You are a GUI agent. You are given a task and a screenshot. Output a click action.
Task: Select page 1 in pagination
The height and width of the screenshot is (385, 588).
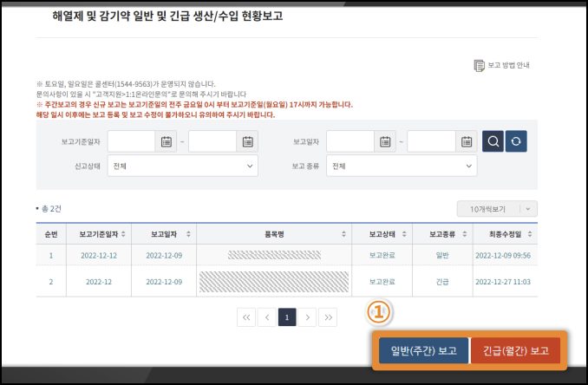pos(287,317)
